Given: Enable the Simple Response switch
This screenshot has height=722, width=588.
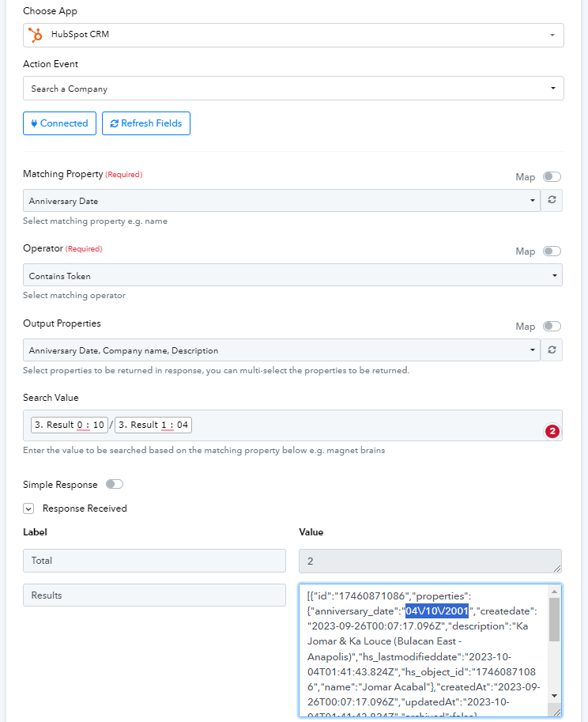Looking at the screenshot, I should click(x=114, y=484).
